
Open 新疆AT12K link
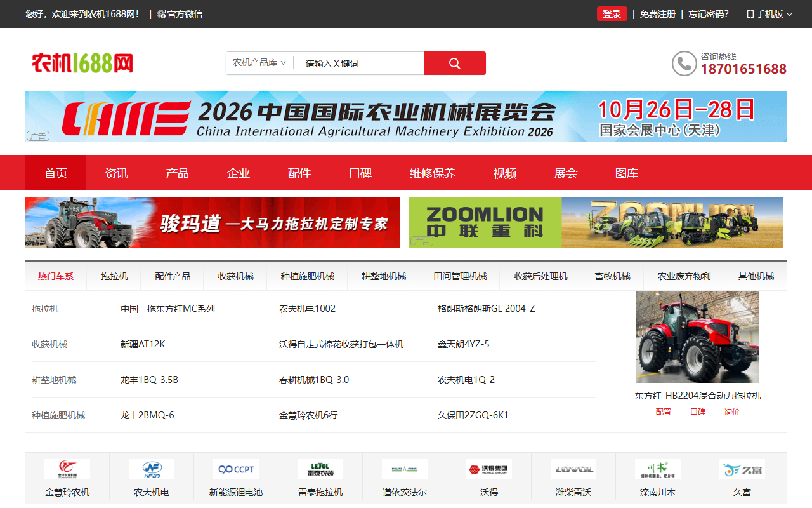pos(143,344)
